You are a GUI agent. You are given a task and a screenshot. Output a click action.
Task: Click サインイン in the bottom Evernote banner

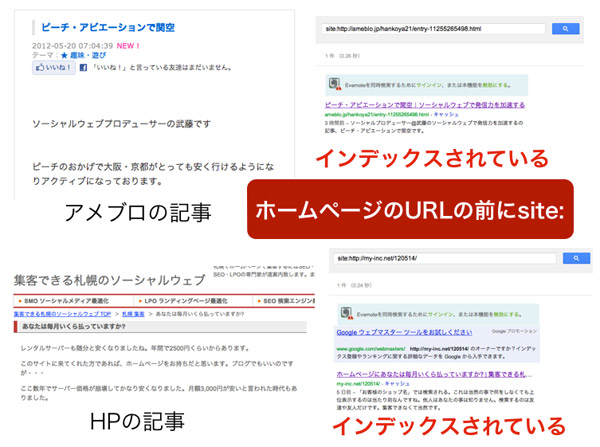(441, 315)
